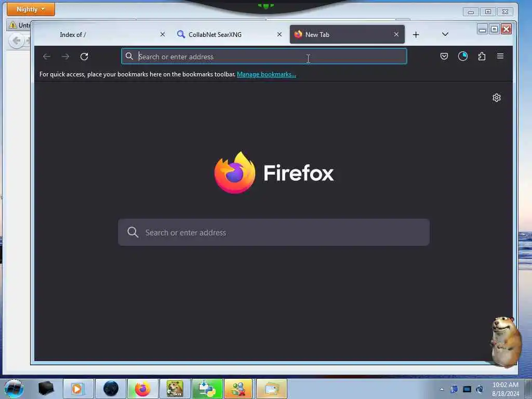Viewport: 532px width, 399px height.
Task: Go back one page in Firefox
Action: click(x=47, y=57)
